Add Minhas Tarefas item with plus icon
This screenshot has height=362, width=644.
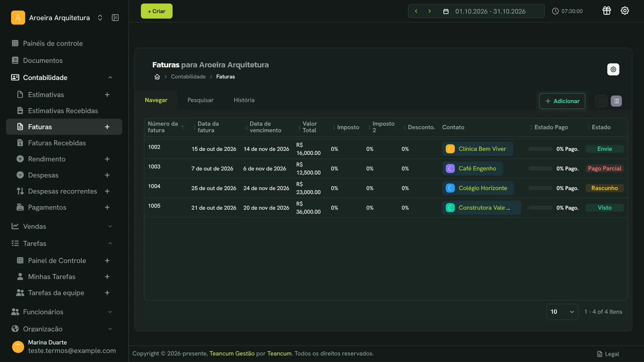click(107, 277)
